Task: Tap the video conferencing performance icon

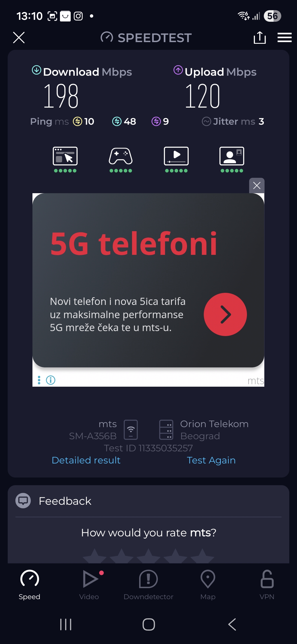Action: [232, 156]
